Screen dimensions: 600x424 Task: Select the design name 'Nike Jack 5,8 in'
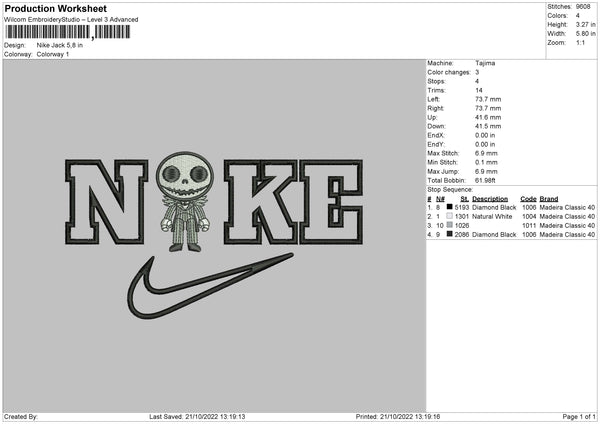60,45
